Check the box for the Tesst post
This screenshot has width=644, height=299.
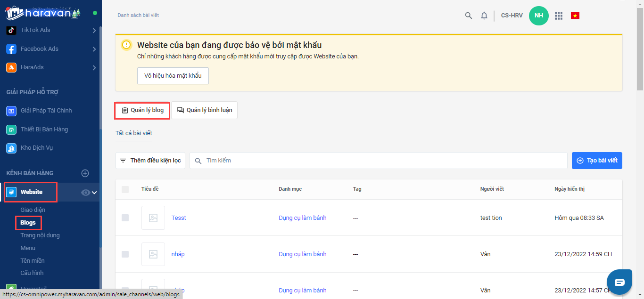click(125, 218)
